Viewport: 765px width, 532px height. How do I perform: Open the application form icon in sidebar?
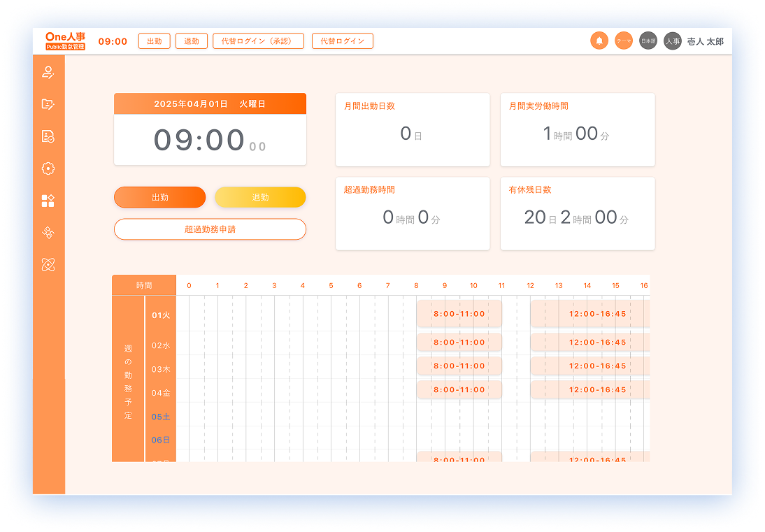[48, 104]
